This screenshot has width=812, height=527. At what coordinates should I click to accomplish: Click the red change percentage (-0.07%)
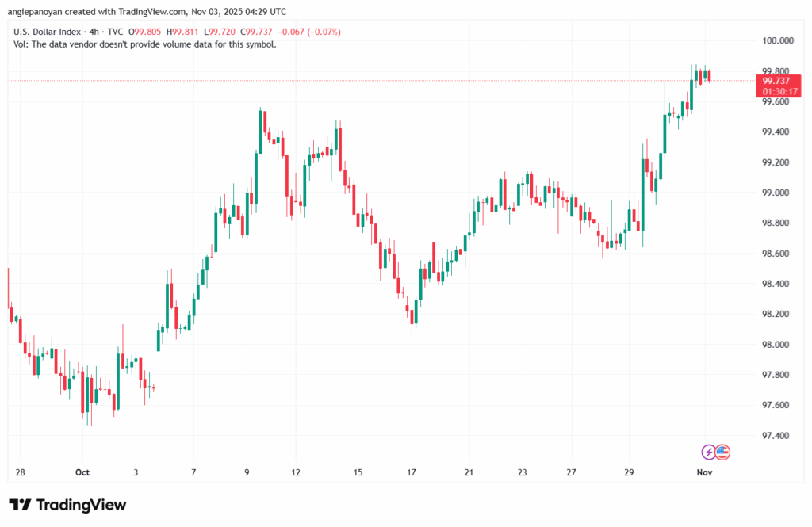coord(324,31)
